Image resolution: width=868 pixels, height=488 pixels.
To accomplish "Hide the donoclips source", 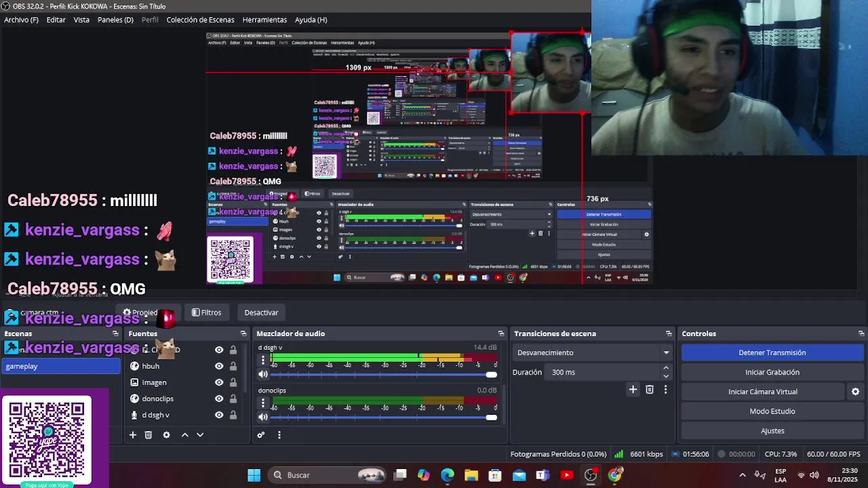I will pos(219,399).
